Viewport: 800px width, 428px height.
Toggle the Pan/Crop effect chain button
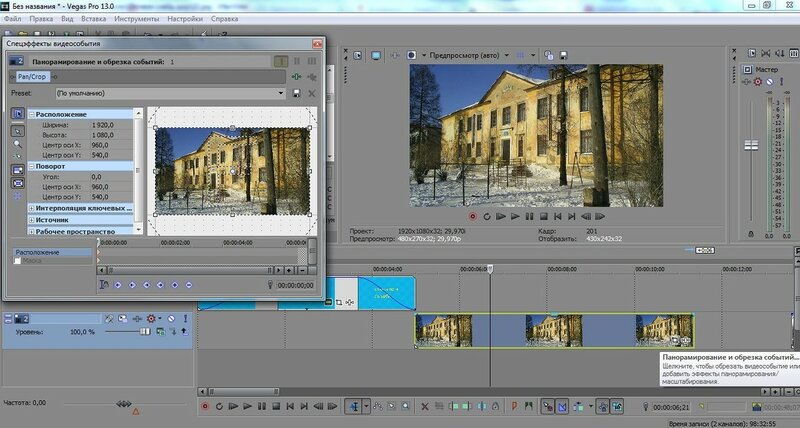[x=33, y=75]
